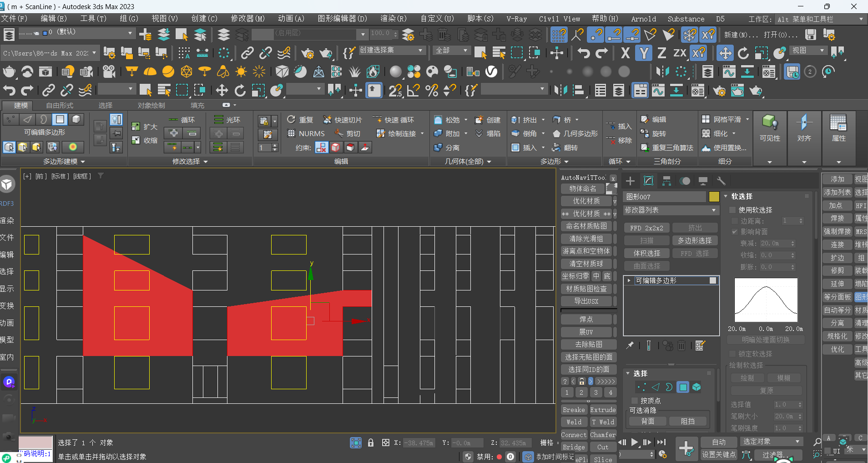Click the yellow object color swatch

tap(714, 197)
